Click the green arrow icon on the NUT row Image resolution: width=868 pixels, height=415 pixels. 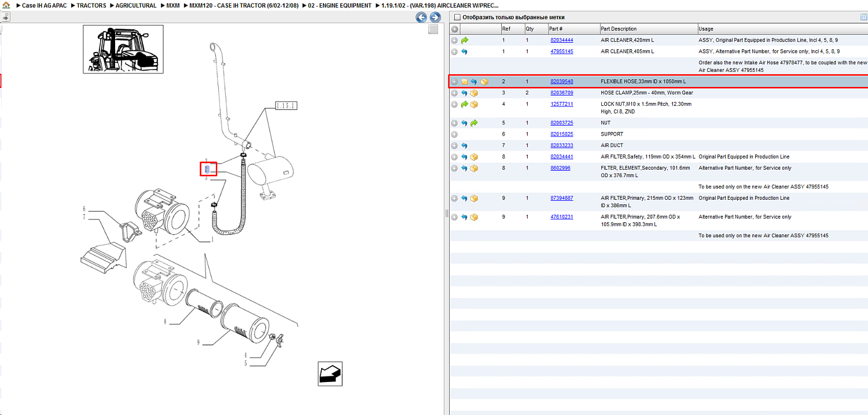coord(475,123)
